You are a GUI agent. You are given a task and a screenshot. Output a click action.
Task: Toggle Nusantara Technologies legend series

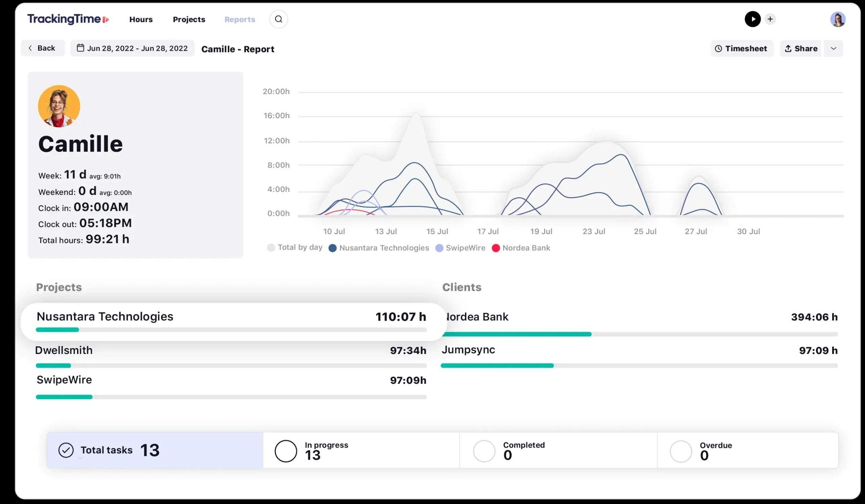[379, 248]
